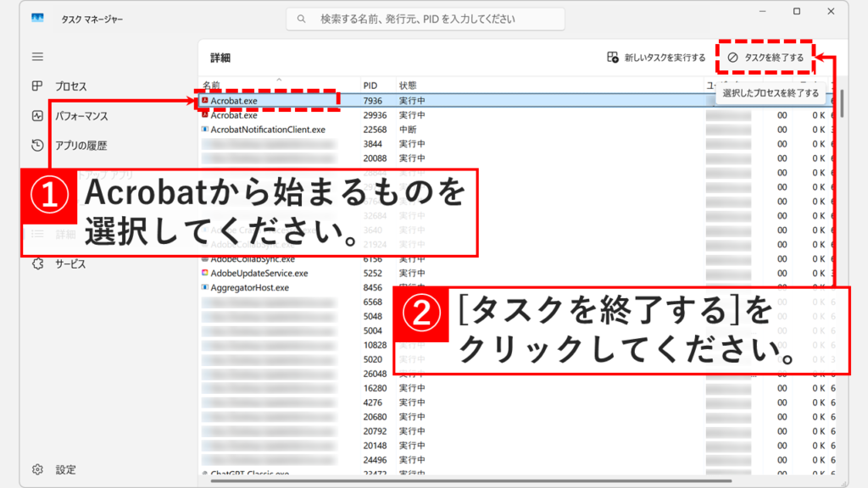Click PID cell 20088
Viewport: 868px width, 488px height.
coord(375,158)
